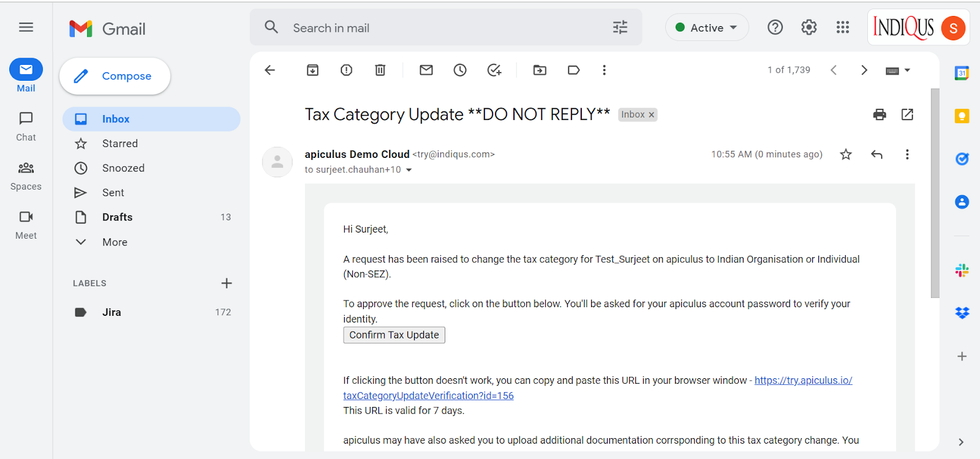
Task: Apply a label using the label icon
Action: coord(573,70)
